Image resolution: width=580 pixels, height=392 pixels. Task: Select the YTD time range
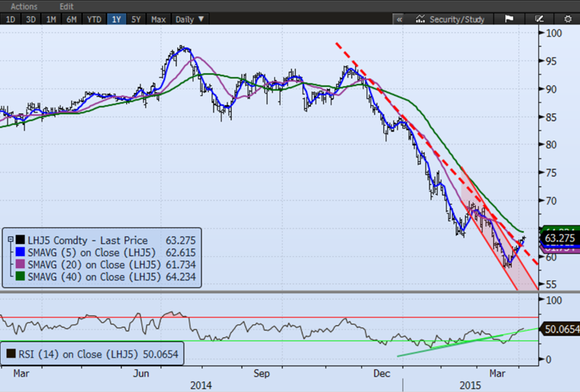tap(94, 18)
